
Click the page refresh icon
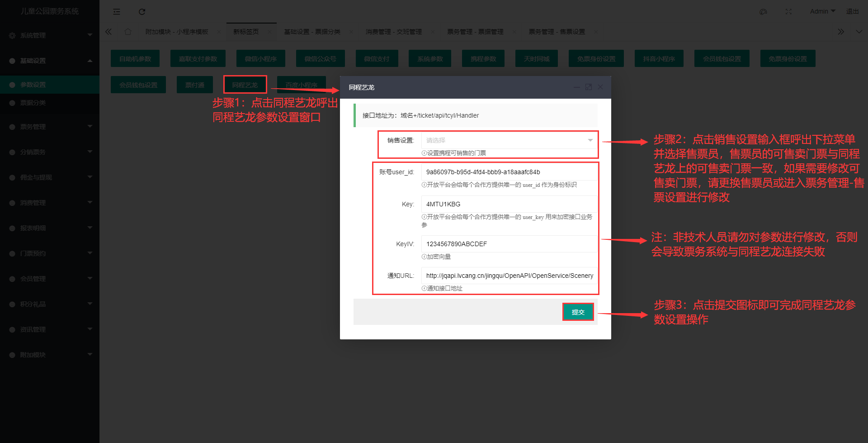[x=142, y=12]
